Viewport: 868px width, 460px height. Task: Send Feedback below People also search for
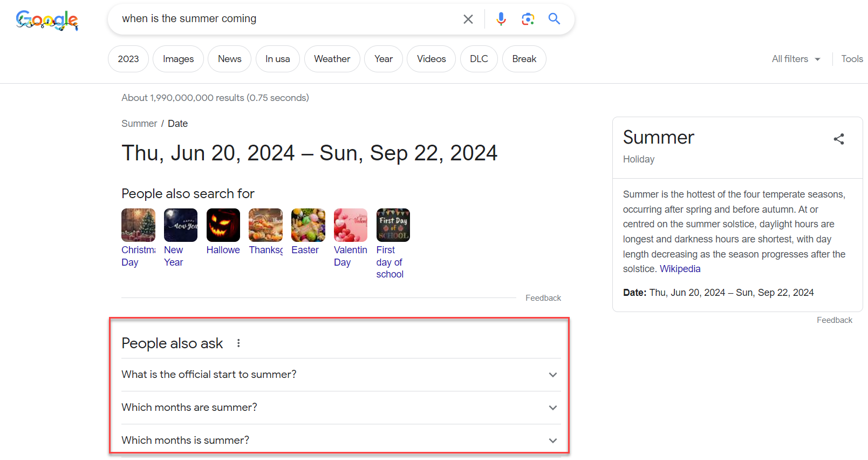(543, 298)
